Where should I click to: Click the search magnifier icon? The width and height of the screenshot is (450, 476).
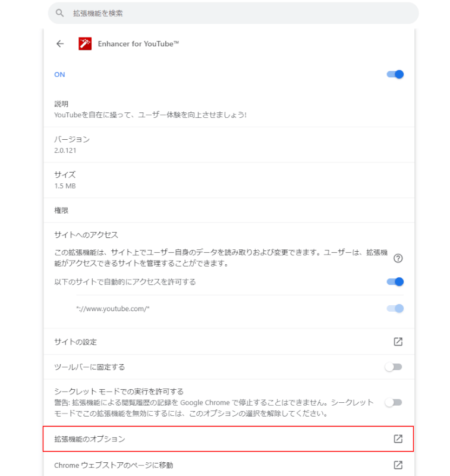pos(59,13)
